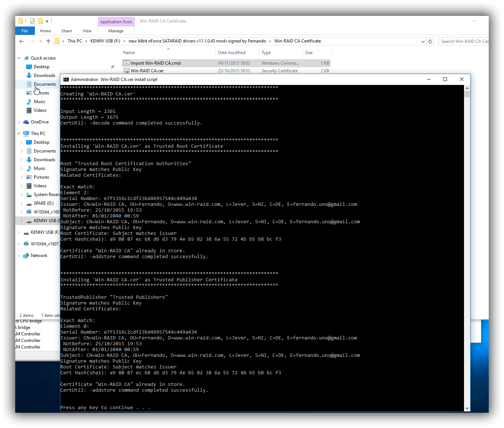Expand the OneDrive tree node
This screenshot has width=504, height=428.
(x=19, y=122)
